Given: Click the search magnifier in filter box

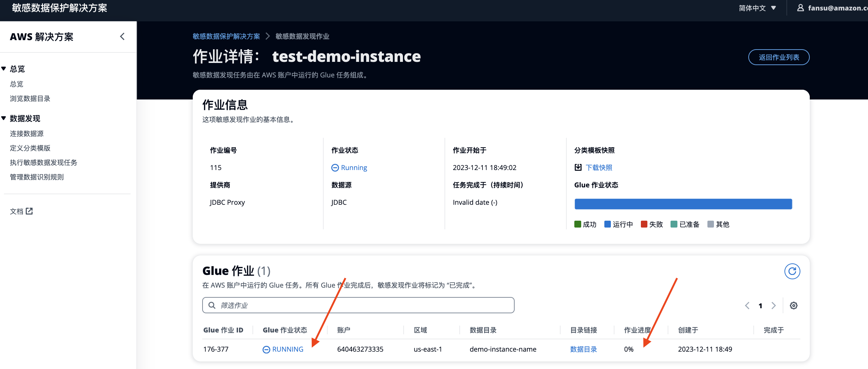Looking at the screenshot, I should (x=212, y=305).
